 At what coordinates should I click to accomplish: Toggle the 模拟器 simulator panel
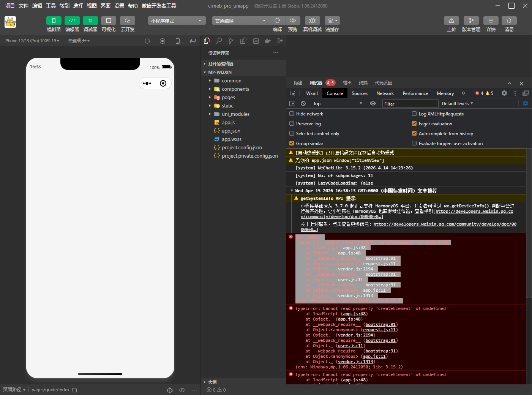(54, 21)
